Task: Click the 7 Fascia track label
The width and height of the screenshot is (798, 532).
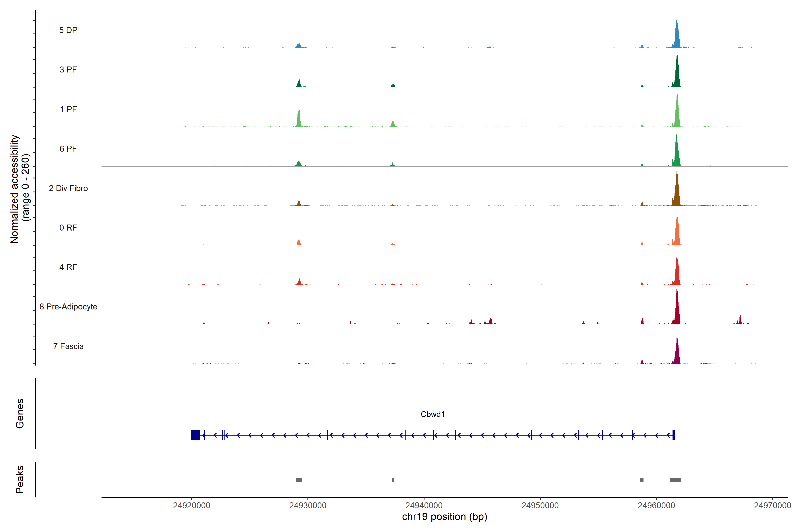Action: click(x=68, y=346)
